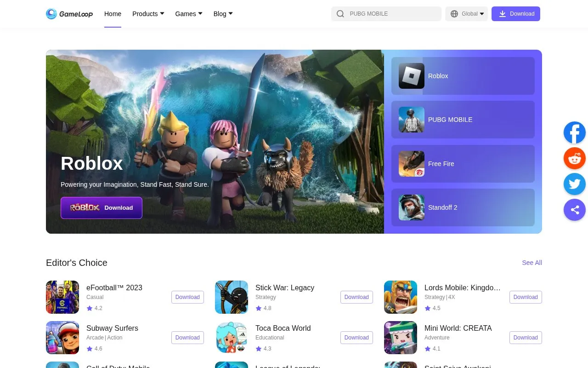Open Subway Surfers game icon

click(62, 338)
